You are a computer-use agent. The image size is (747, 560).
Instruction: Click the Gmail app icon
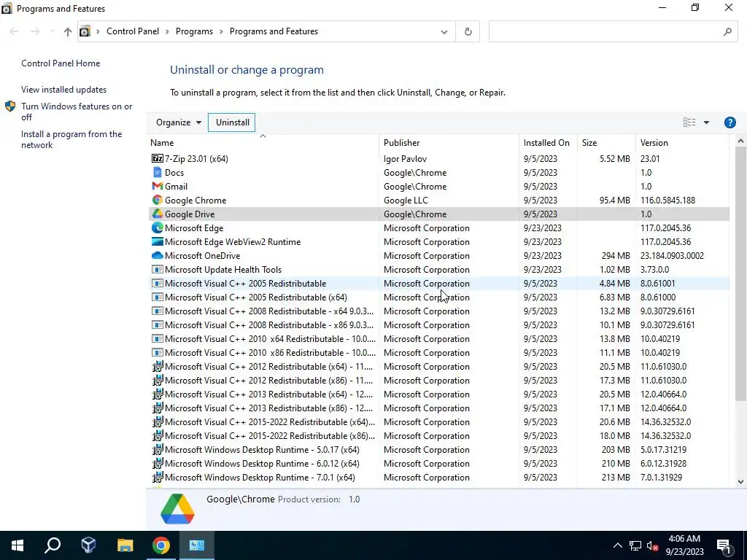click(158, 186)
